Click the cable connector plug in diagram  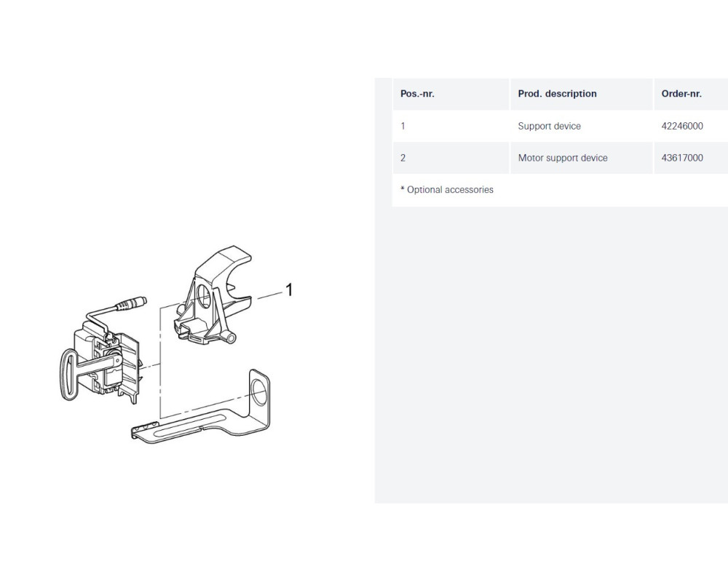(131, 303)
